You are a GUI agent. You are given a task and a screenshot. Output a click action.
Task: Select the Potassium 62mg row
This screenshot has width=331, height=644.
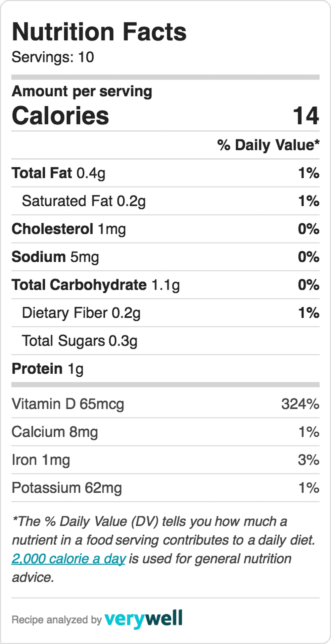coord(165,488)
